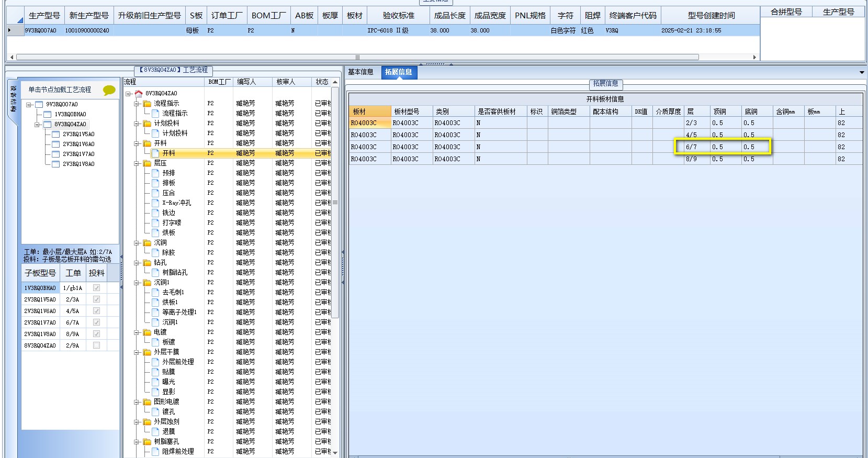Click the 钻孔 folder icon
Image resolution: width=868 pixels, height=458 pixels.
coord(148,263)
